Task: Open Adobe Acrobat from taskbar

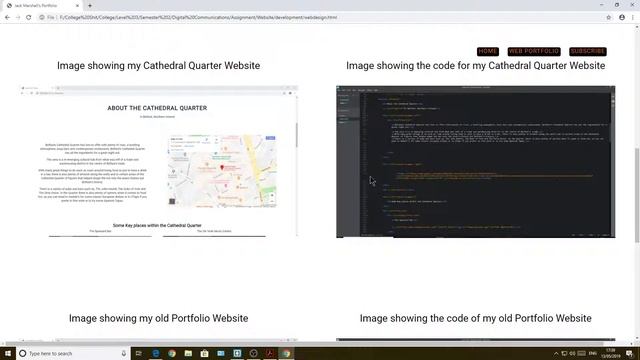Action: point(270,353)
